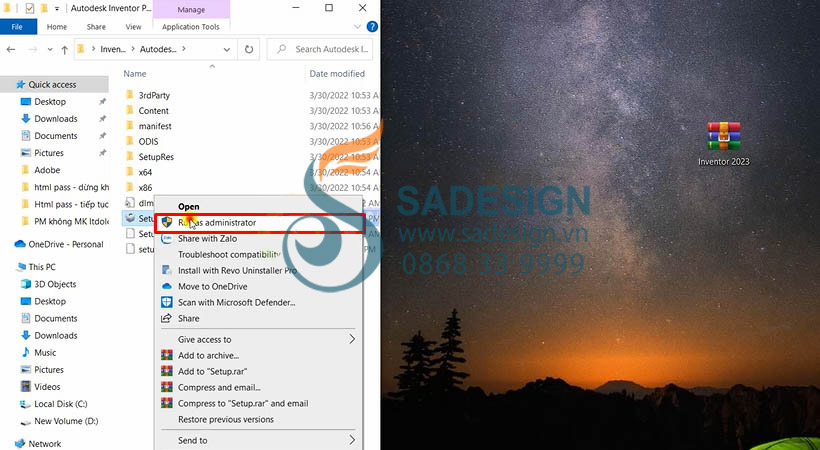Open the Adobe folder in navigation pane
The width and height of the screenshot is (820, 450).
(x=47, y=170)
